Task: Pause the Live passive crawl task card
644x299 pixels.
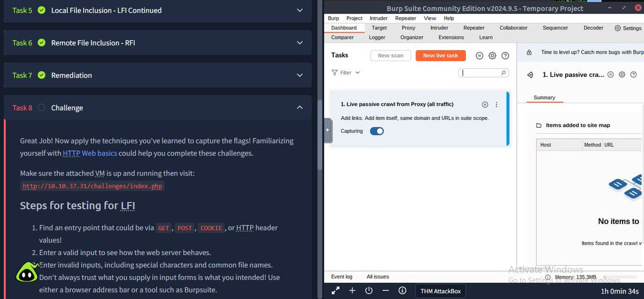Action: [x=485, y=105]
